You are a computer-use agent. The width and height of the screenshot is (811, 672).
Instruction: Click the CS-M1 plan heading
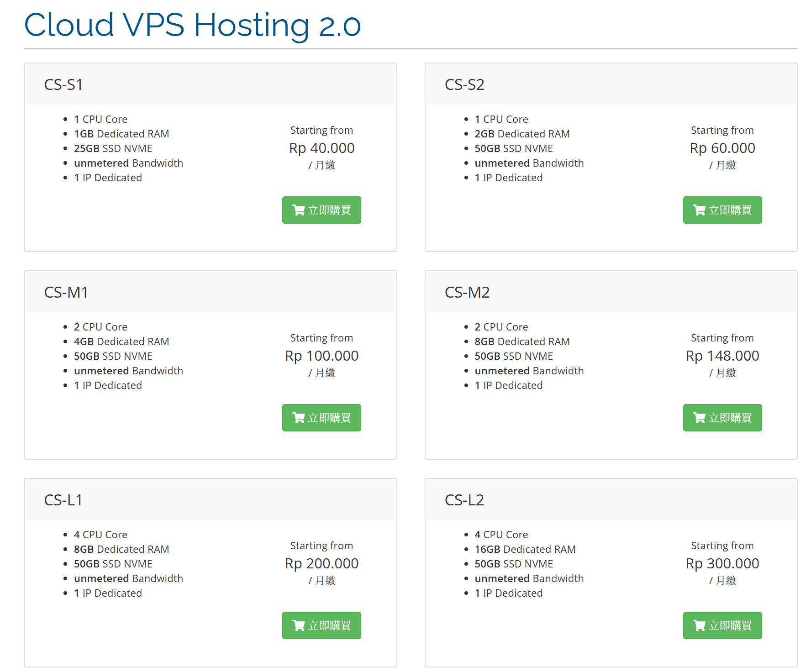click(x=66, y=293)
